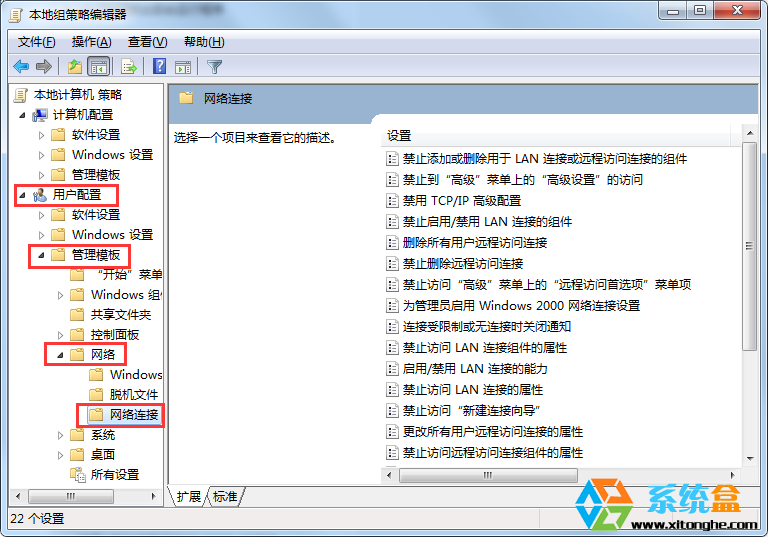This screenshot has width=768, height=537.
Task: Collapse 管理模板 under 用户配置
Action: click(41, 255)
